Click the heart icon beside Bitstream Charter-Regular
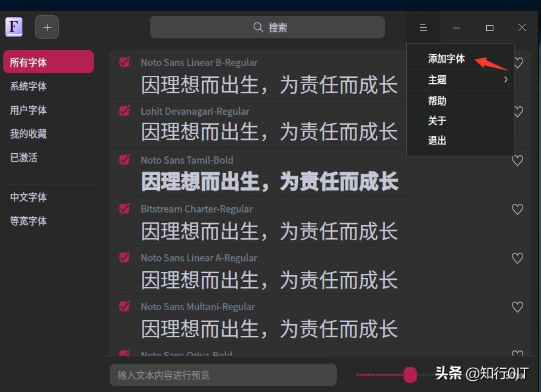541x392 pixels. 517,209
